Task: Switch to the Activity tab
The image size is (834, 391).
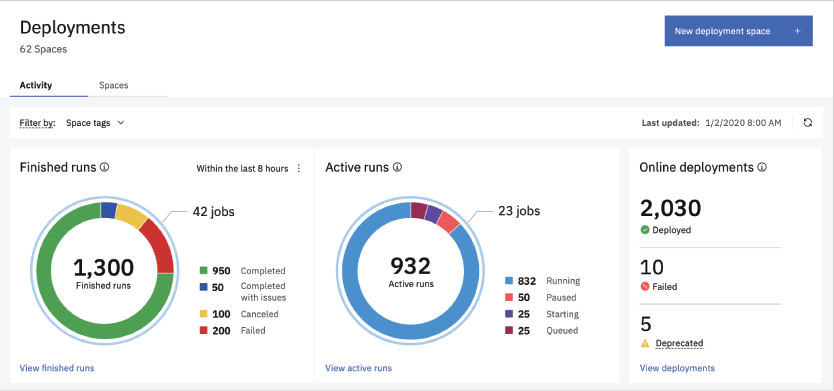Action: coord(49,85)
